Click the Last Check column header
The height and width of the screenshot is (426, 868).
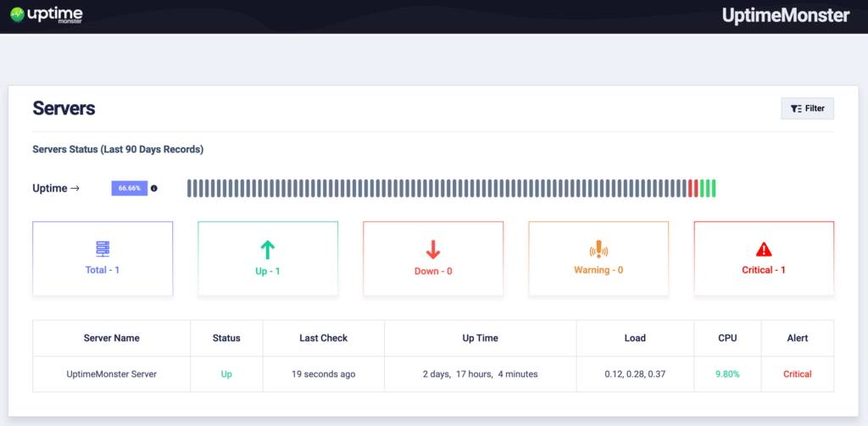(323, 338)
